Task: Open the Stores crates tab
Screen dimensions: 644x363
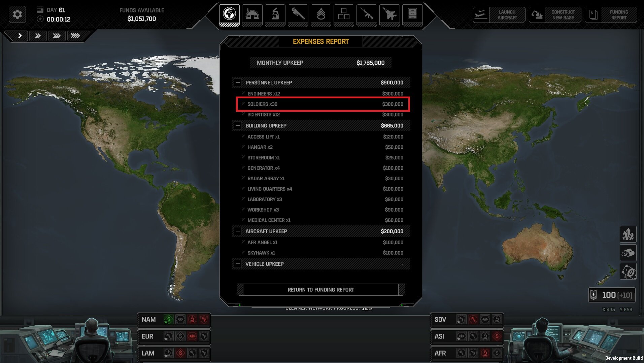Action: 344,15
